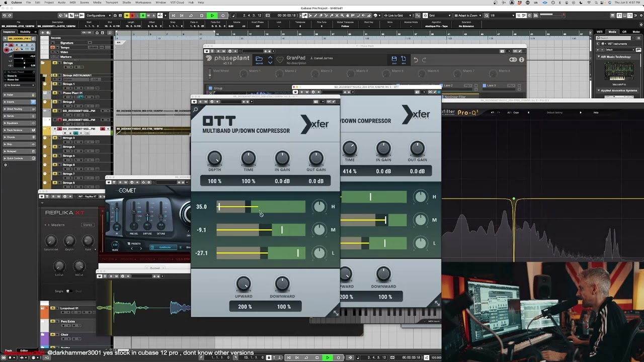
Task: Switch to the Visibility tab in left zone
Action: tap(25, 32)
